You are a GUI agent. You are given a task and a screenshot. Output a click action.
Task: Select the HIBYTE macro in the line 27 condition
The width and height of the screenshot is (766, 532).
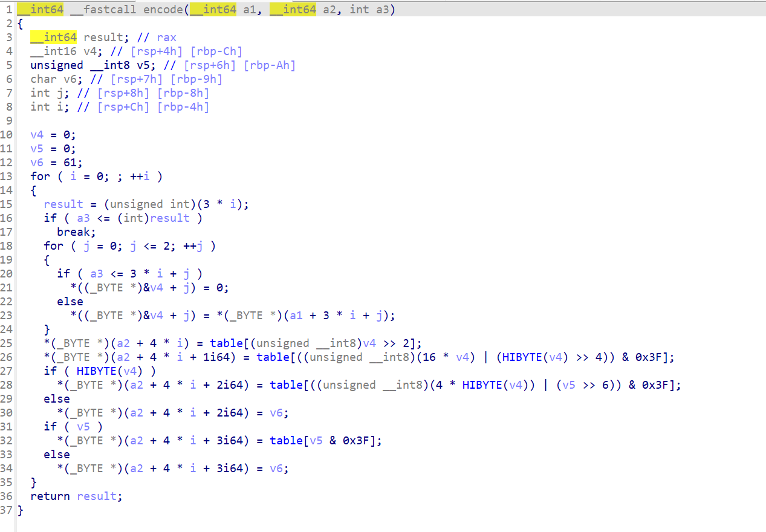click(96, 371)
